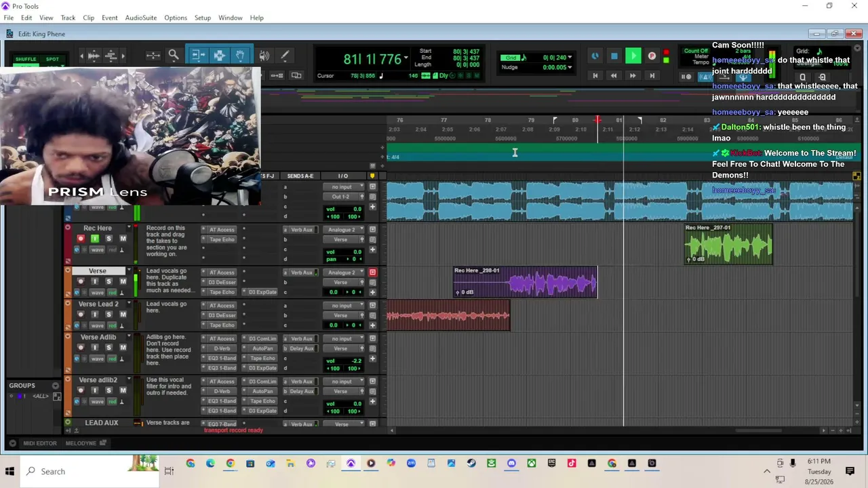The height and width of the screenshot is (488, 868).
Task: Click the main counter display 81|1|776
Action: click(x=372, y=60)
